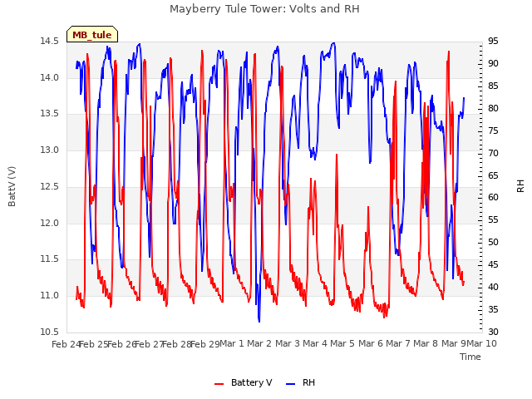Click the 75 tick on the RH axis

coord(493,131)
